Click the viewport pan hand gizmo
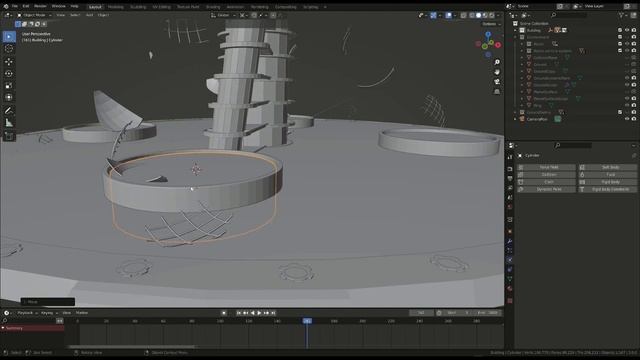This screenshot has width=640, height=360. pos(497,72)
